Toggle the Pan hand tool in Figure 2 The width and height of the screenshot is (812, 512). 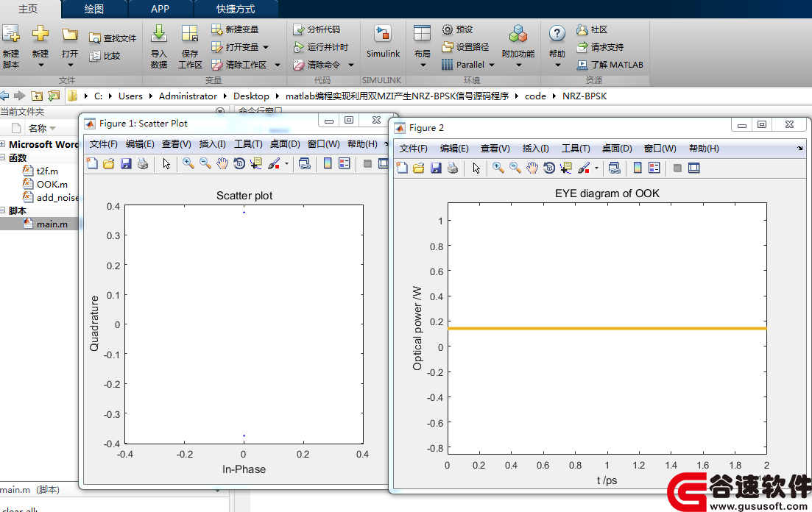coord(532,168)
